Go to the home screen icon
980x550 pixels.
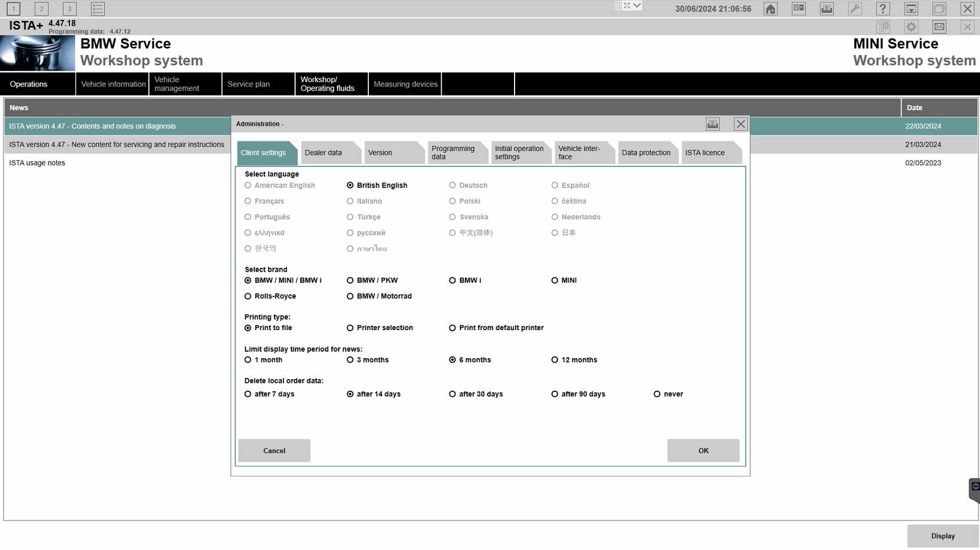tap(770, 9)
